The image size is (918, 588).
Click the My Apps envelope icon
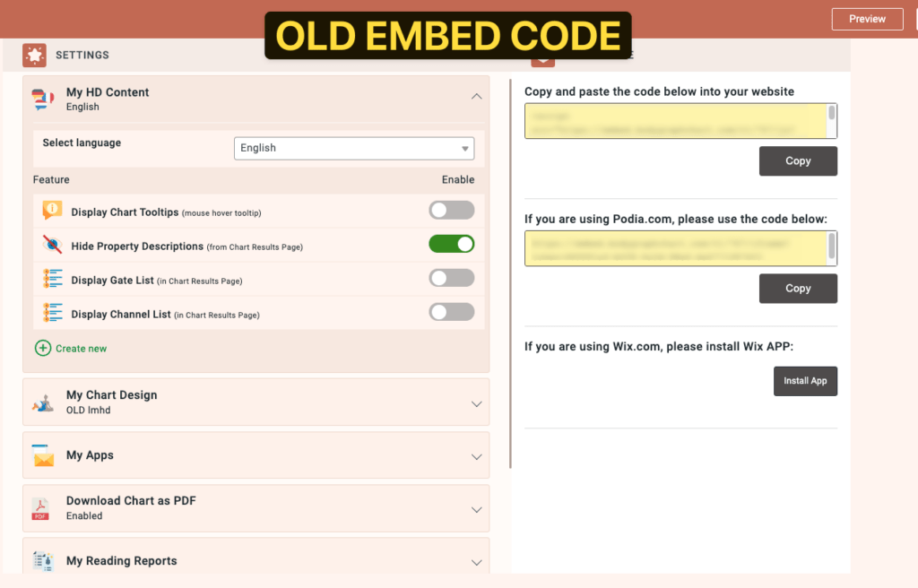(x=43, y=455)
